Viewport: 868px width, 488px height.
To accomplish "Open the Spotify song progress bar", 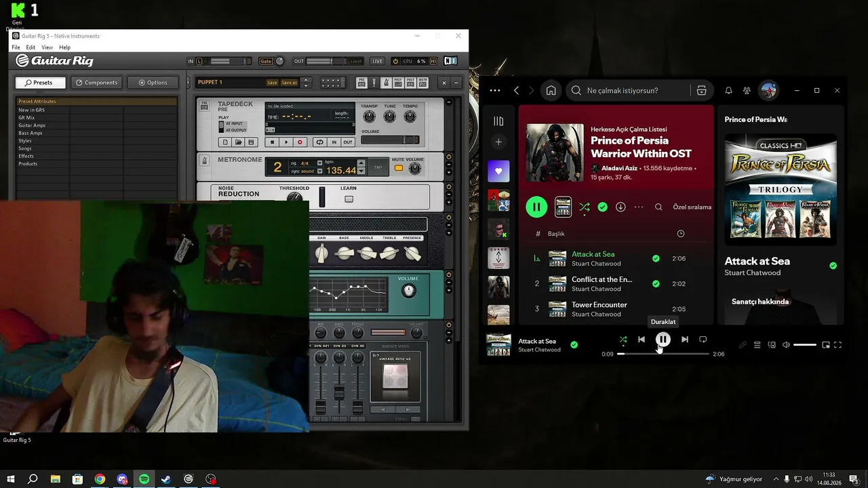I will pyautogui.click(x=663, y=354).
